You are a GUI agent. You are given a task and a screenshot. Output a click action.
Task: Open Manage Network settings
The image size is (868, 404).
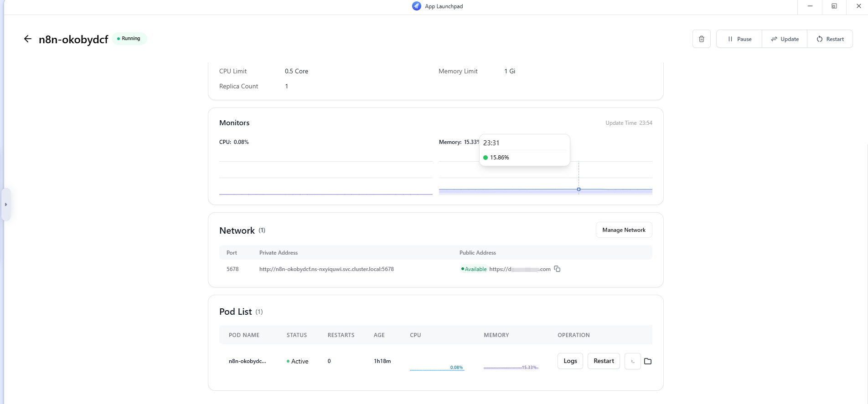[x=624, y=230]
